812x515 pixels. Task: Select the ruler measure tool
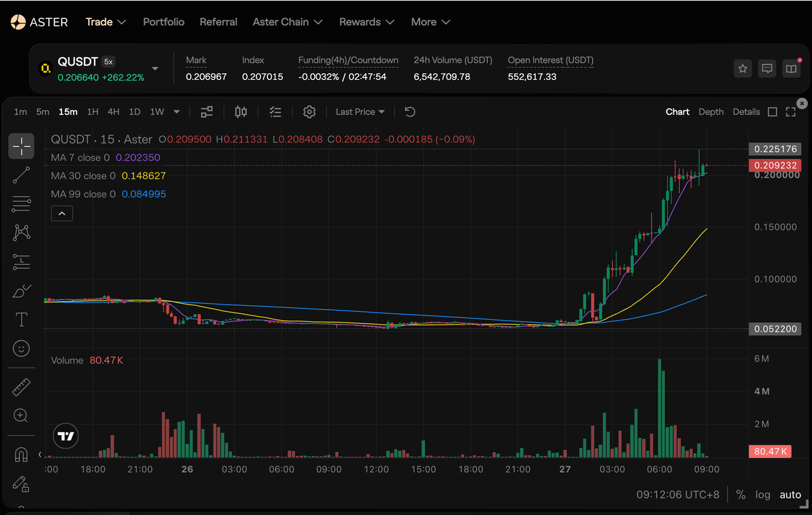tap(21, 387)
